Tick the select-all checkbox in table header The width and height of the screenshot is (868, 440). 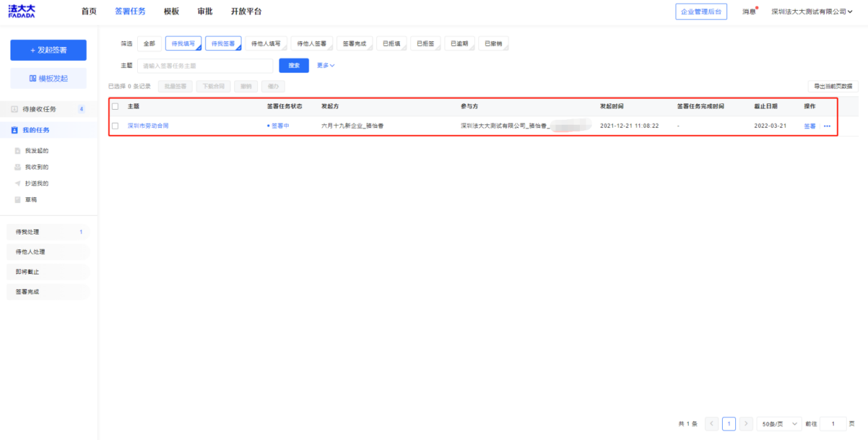click(115, 107)
